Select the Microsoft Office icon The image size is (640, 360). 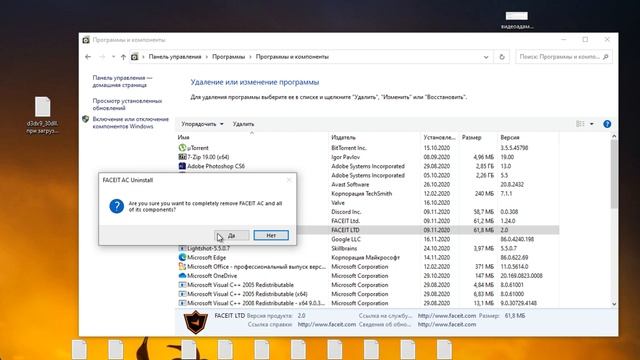[182, 267]
